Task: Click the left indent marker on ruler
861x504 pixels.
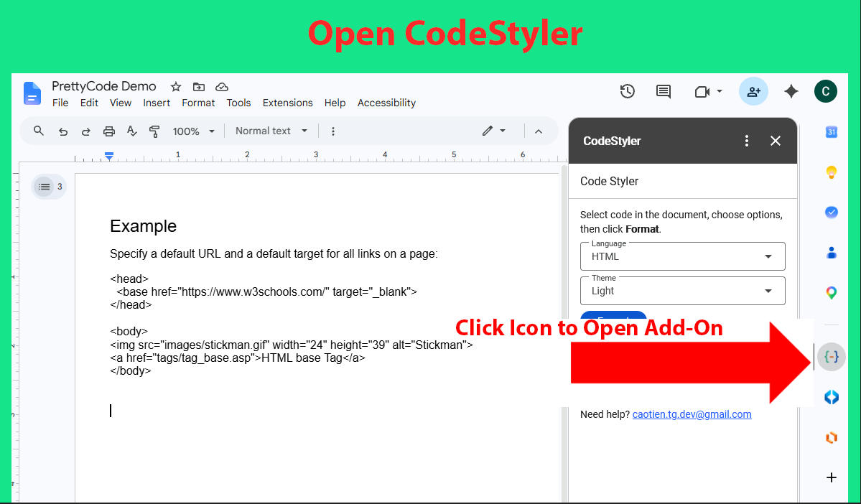Action: click(x=109, y=156)
